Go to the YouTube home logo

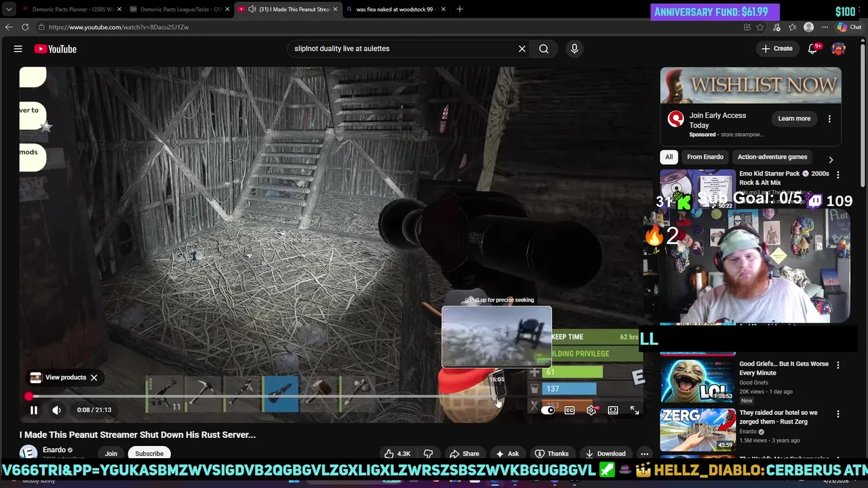pyautogui.click(x=55, y=49)
